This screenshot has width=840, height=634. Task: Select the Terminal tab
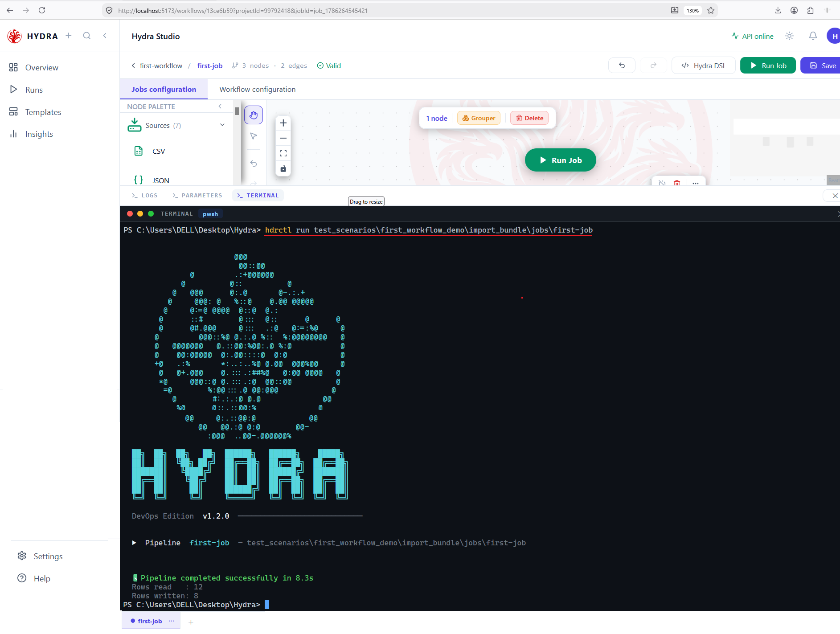click(x=258, y=195)
